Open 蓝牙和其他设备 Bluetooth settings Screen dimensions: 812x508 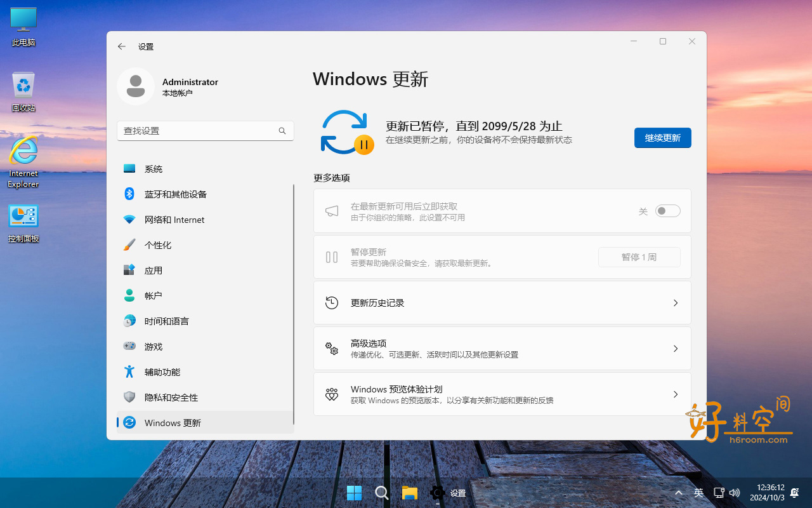click(205, 194)
